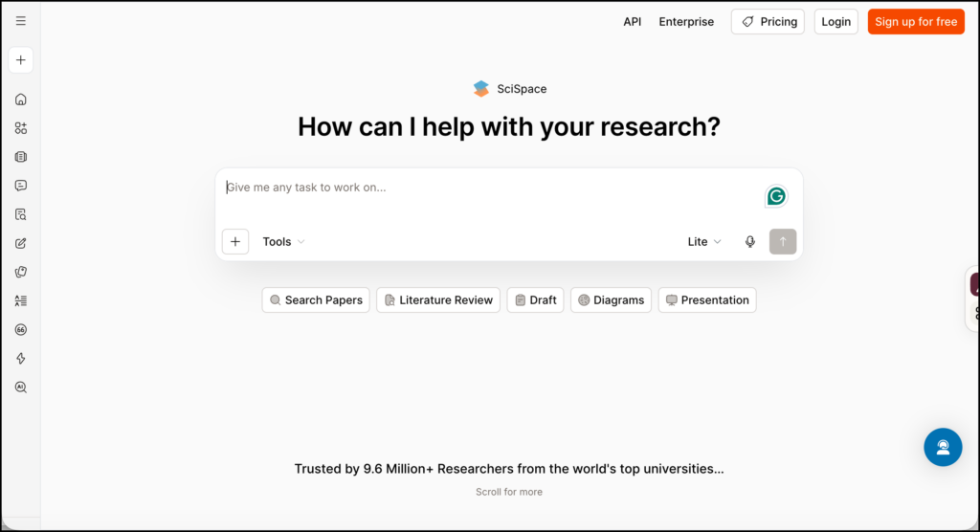Open the paraphraser text-lines icon
The width and height of the screenshot is (980, 532).
pyautogui.click(x=21, y=300)
